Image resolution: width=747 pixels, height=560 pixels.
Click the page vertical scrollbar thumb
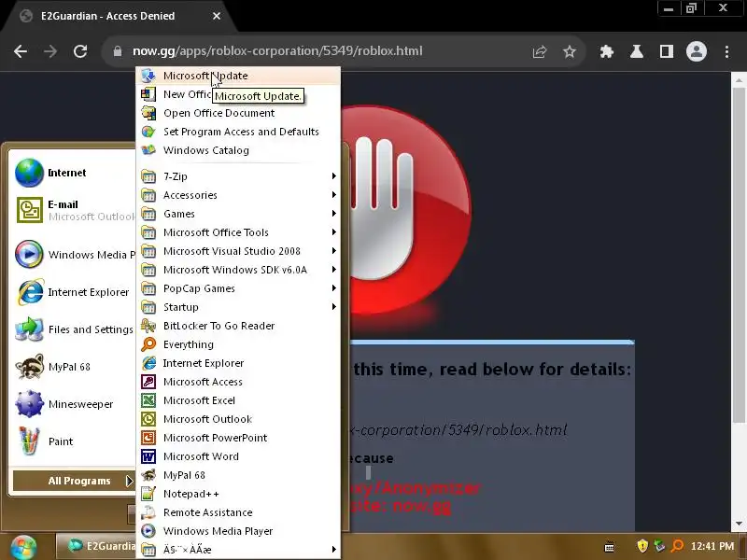click(739, 255)
